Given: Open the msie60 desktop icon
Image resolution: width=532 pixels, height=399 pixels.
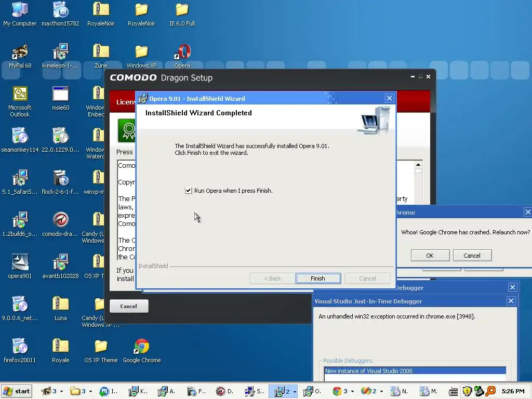Looking at the screenshot, I should (60, 98).
